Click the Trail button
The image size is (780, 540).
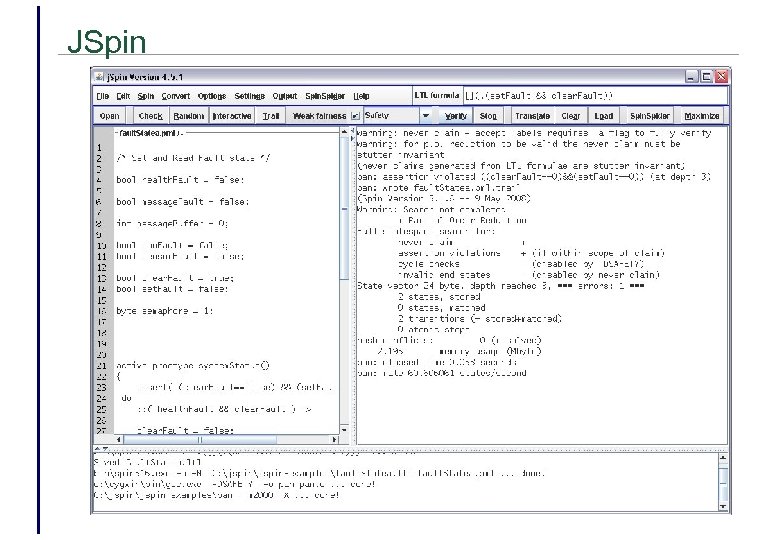271,116
